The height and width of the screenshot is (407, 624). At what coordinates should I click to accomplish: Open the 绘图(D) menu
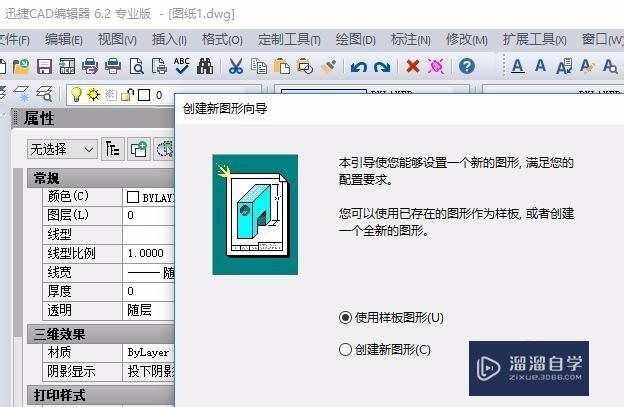point(355,40)
